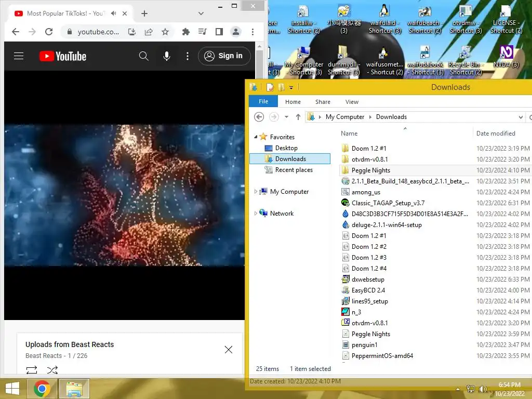
Task: Select Classic_TAGAP_Setup_v3.7 installer
Action: pos(388,203)
